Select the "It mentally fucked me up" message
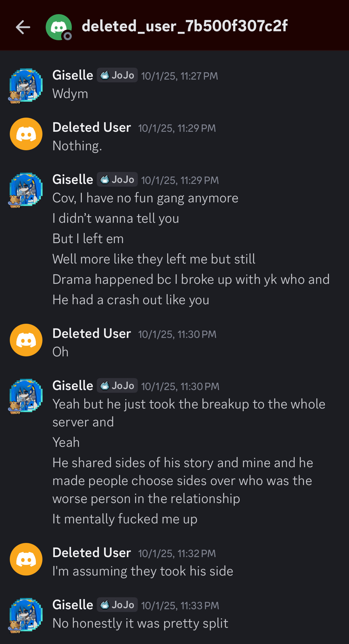 click(x=125, y=519)
